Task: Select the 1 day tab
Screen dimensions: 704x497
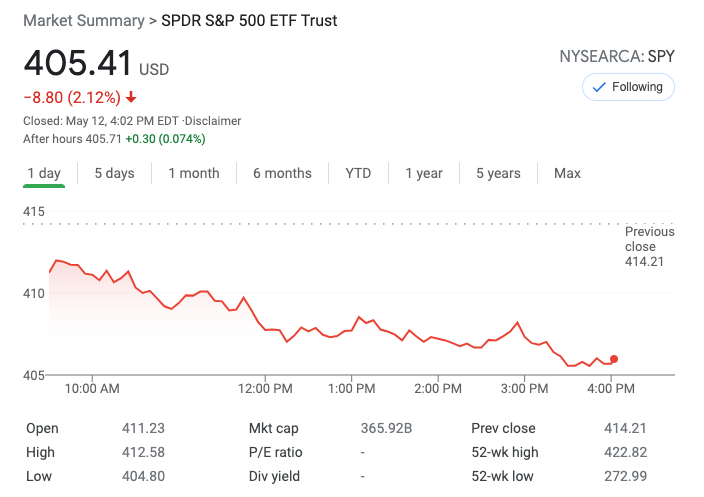Action: tap(44, 173)
